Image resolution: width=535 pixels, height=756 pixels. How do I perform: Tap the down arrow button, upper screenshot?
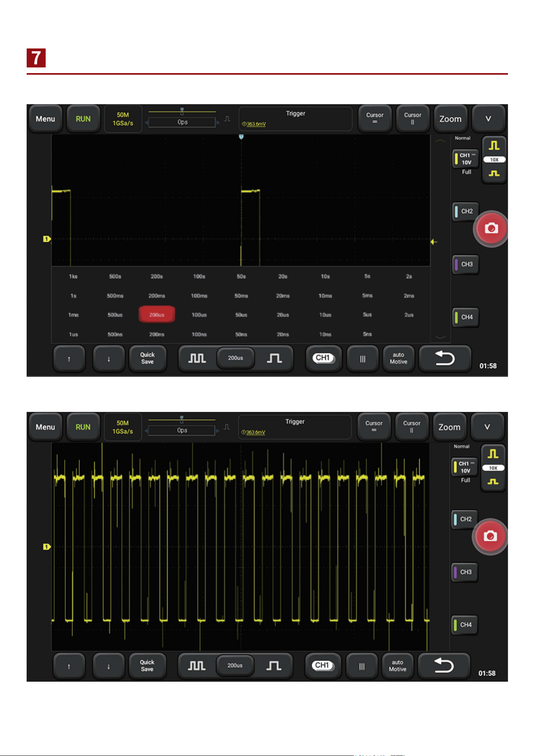(x=109, y=359)
